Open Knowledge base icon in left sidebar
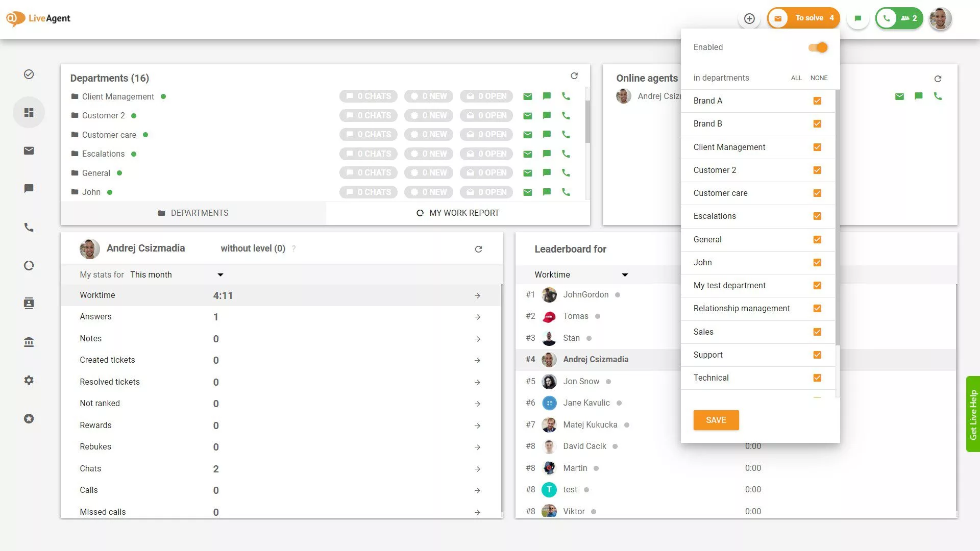The image size is (980, 551). 29,342
